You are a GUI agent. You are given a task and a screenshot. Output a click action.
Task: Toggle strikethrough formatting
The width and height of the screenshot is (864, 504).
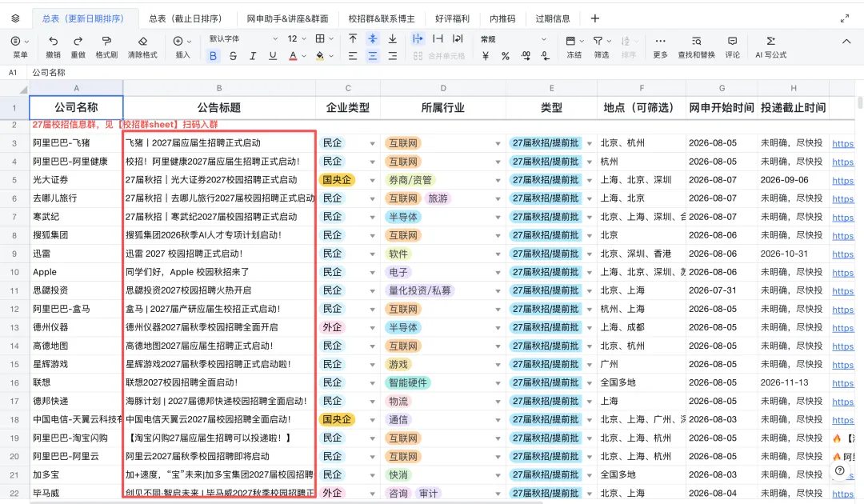pos(233,56)
